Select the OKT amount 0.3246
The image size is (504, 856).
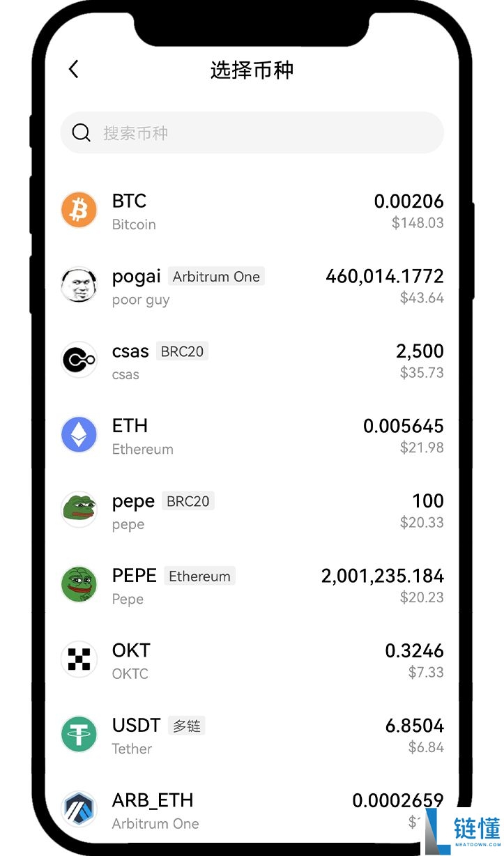coord(414,651)
